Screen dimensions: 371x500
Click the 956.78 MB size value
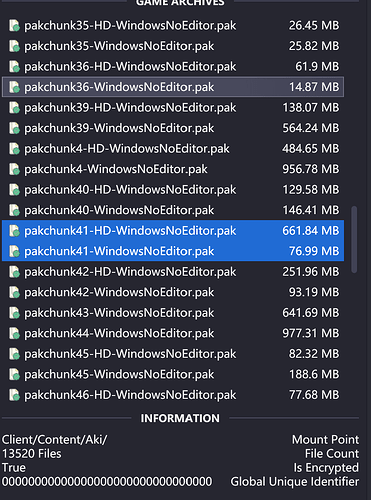coord(311,169)
